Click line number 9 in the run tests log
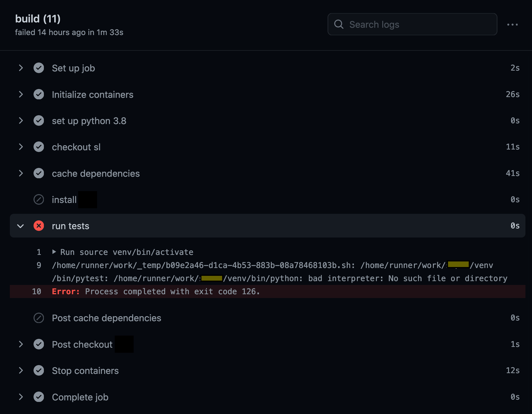The image size is (532, 414). [39, 265]
